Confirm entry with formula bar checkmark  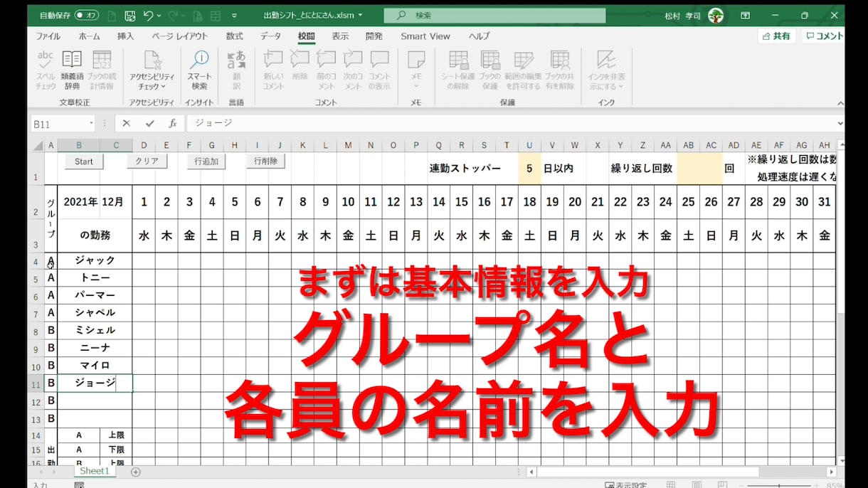coord(149,123)
